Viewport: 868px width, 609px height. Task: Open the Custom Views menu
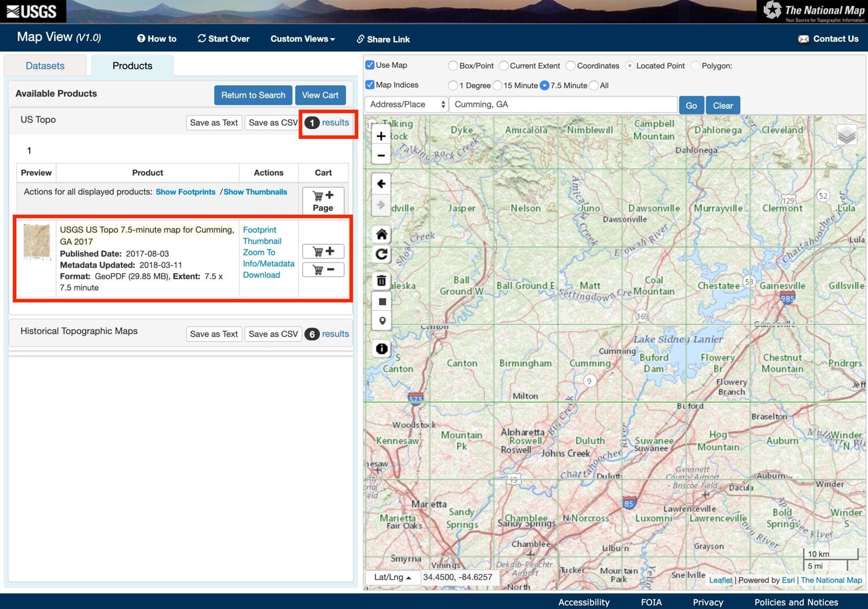click(302, 39)
